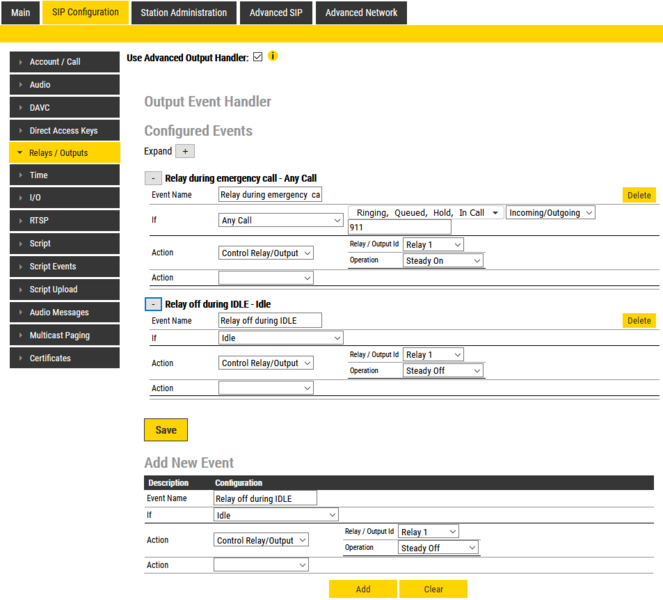Clear the Add New Event form
Viewport: 663px width, 600px height.
click(433, 589)
